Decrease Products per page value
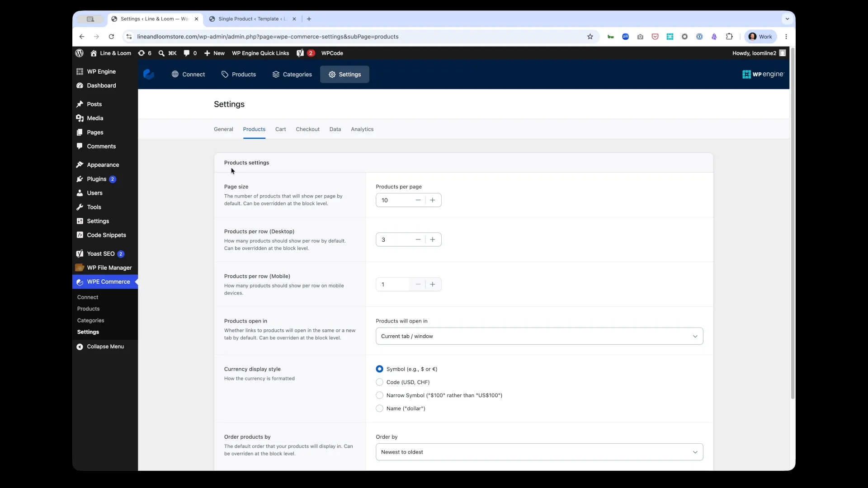Viewport: 868px width, 488px height. tap(418, 200)
